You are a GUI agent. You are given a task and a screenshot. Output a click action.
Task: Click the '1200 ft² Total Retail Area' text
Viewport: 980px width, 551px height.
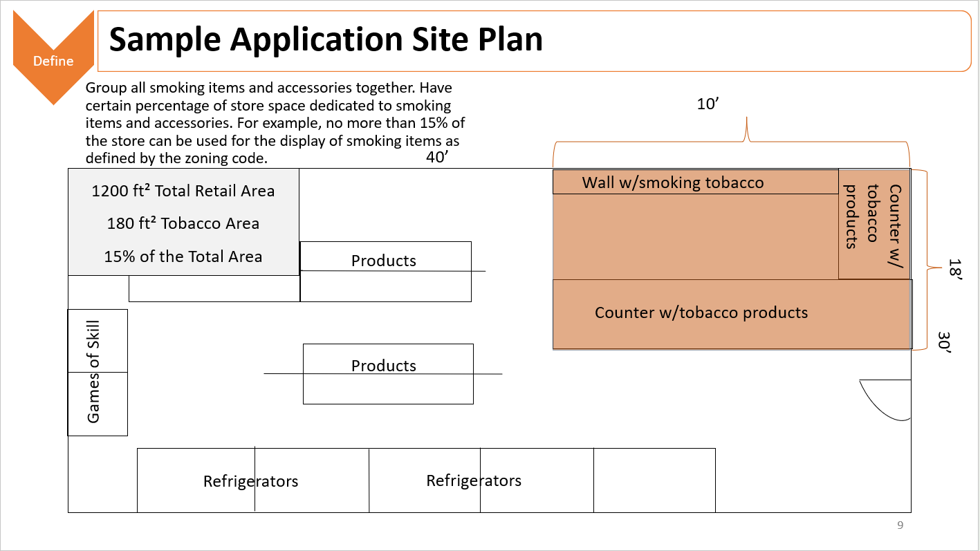(183, 191)
